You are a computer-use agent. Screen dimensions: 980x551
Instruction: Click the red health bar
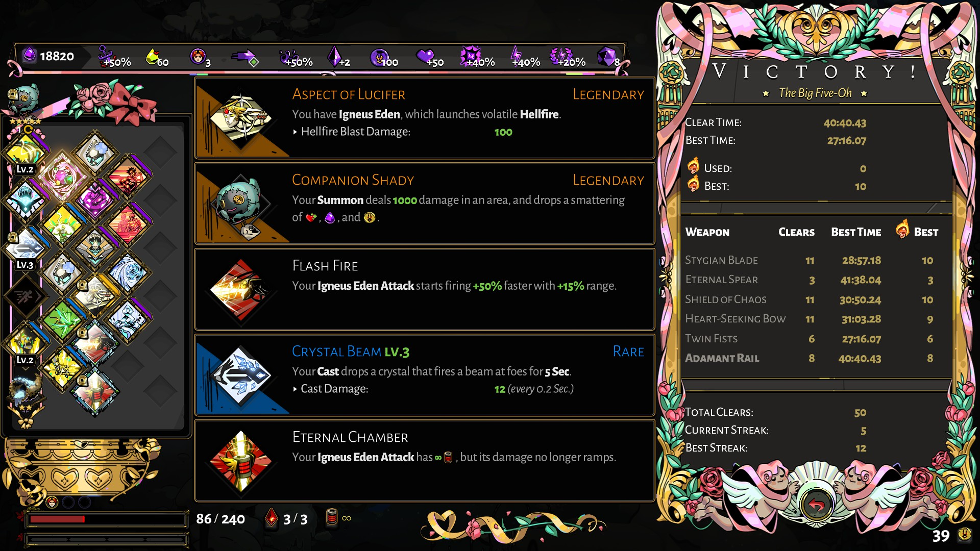pyautogui.click(x=57, y=519)
